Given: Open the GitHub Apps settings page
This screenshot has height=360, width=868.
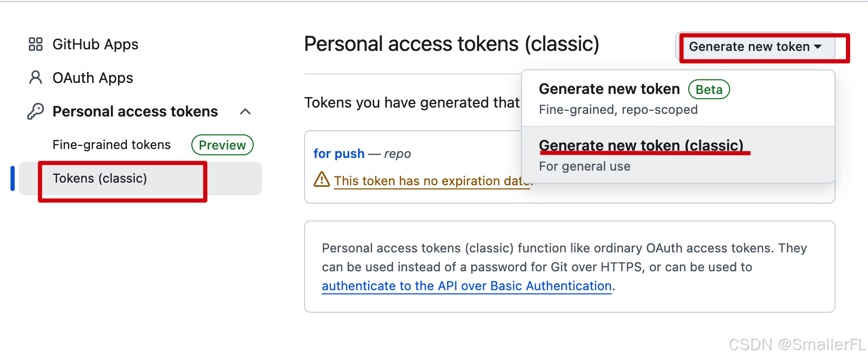Looking at the screenshot, I should [95, 45].
